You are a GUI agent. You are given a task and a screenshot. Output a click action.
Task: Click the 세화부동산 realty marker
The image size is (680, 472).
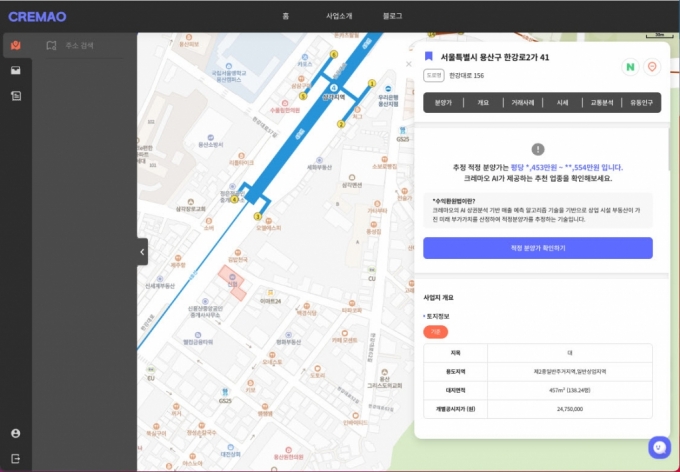(x=319, y=160)
